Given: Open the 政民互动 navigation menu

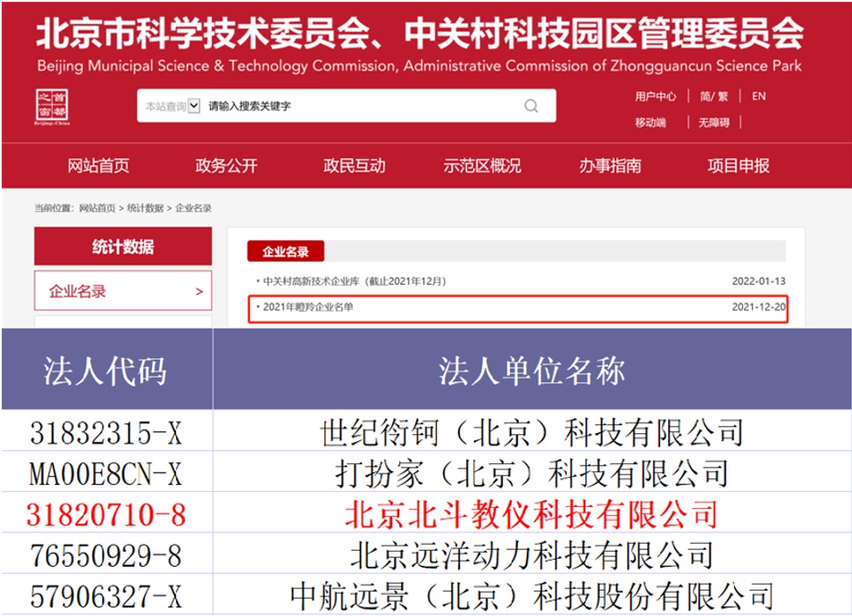Looking at the screenshot, I should click(x=354, y=166).
